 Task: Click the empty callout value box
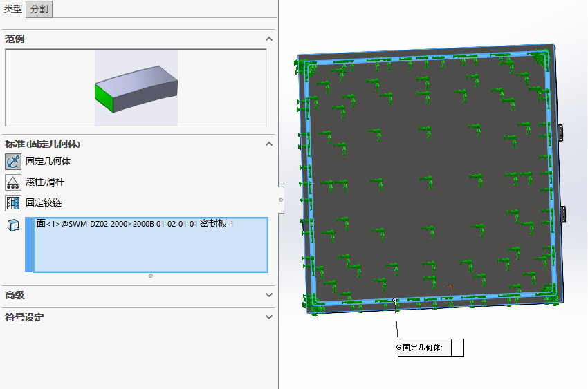point(457,348)
